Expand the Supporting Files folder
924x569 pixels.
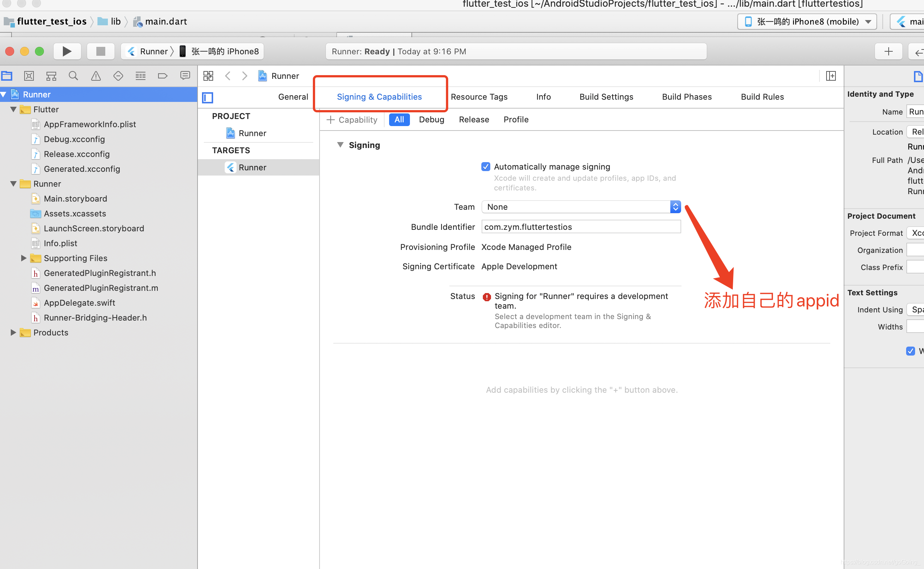pyautogui.click(x=23, y=258)
